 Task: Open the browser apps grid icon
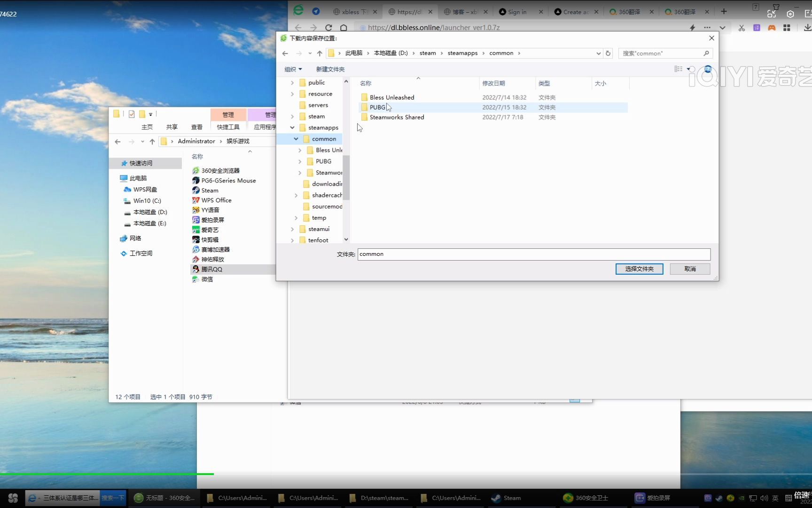tap(787, 28)
